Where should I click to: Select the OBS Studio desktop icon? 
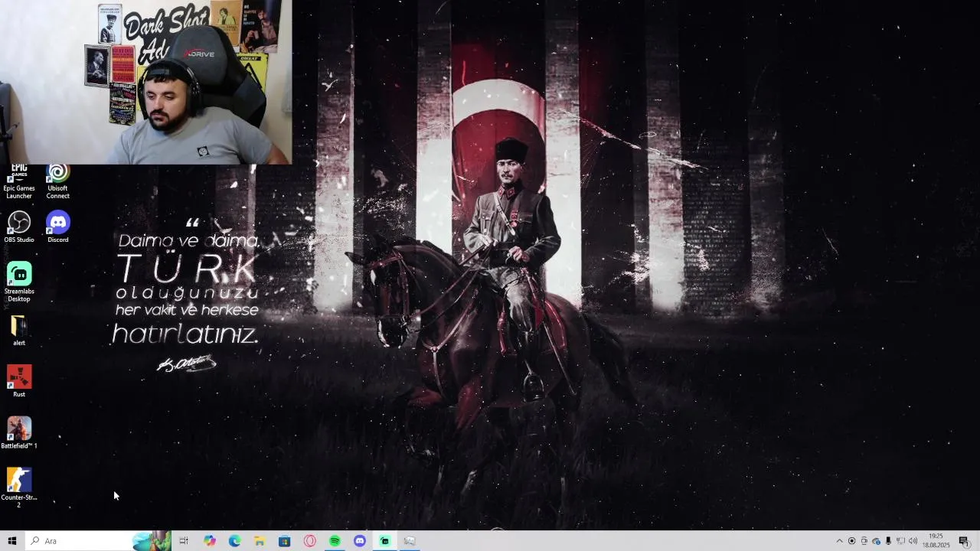pyautogui.click(x=19, y=227)
